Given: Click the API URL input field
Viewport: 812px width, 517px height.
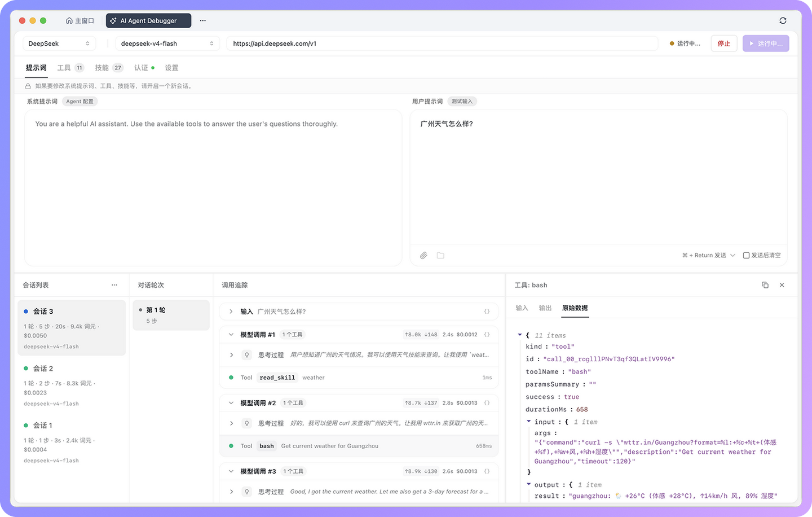Looking at the screenshot, I should coord(442,43).
